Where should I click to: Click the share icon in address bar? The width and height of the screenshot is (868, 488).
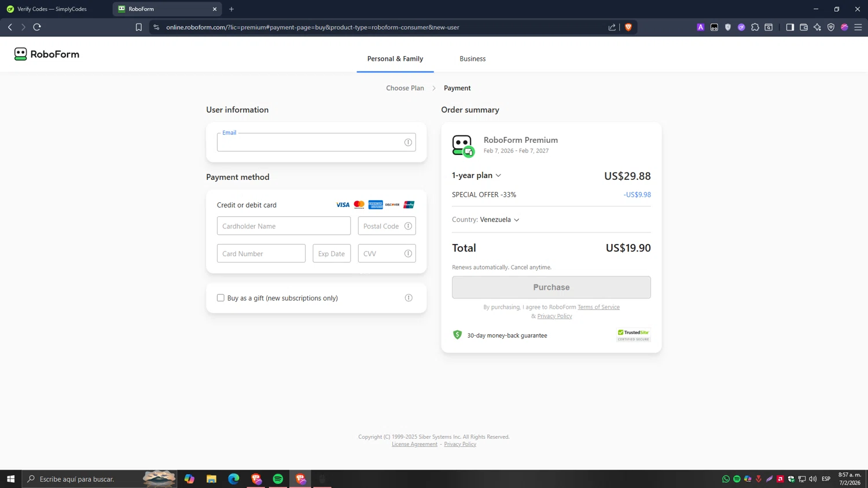[x=612, y=27]
